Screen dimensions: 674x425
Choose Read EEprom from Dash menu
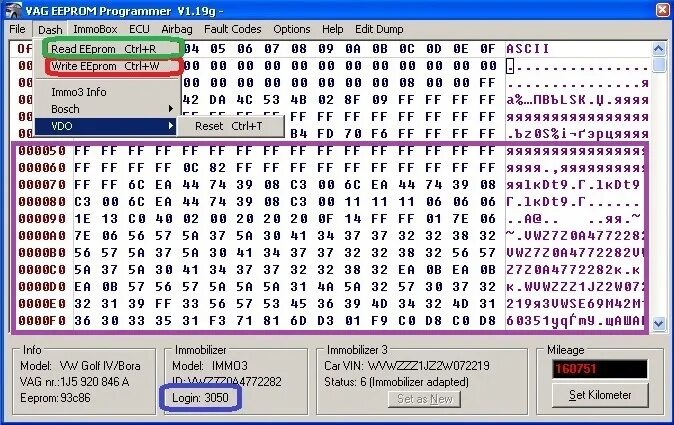coord(105,49)
